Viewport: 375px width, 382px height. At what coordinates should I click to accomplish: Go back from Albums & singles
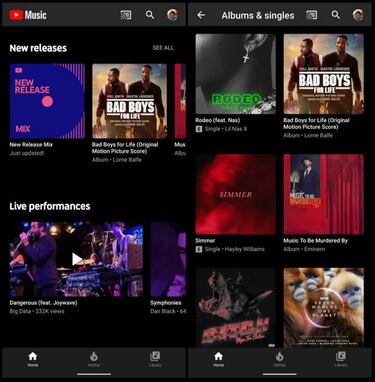pyautogui.click(x=201, y=15)
